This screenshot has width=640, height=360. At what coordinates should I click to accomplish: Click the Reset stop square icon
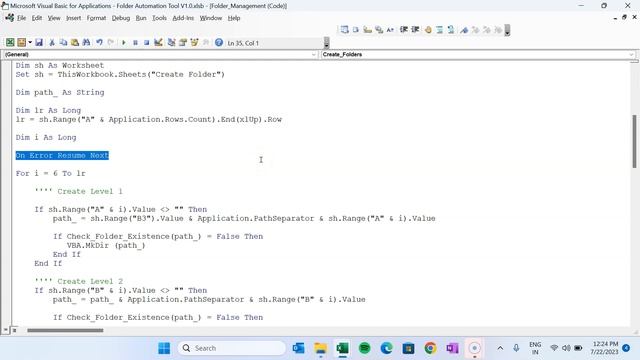(x=147, y=42)
